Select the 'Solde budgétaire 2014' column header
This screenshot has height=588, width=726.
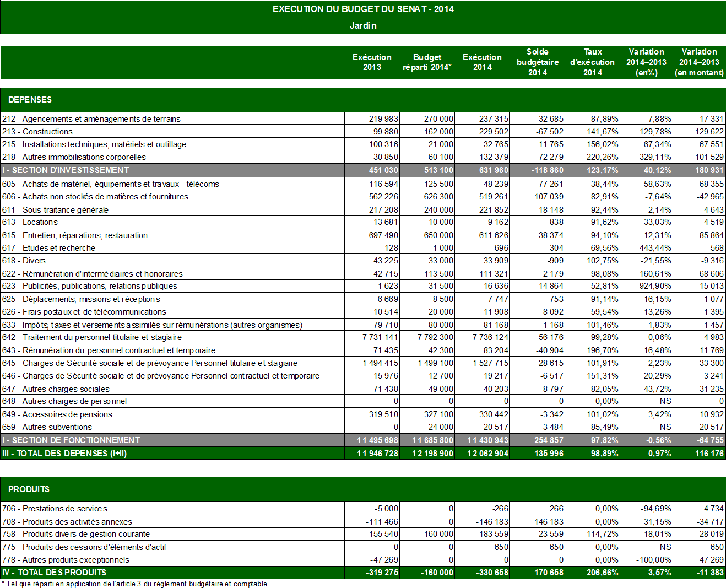click(538, 62)
